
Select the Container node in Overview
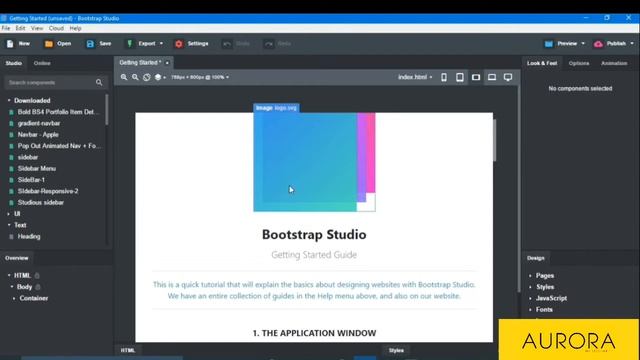point(33,298)
